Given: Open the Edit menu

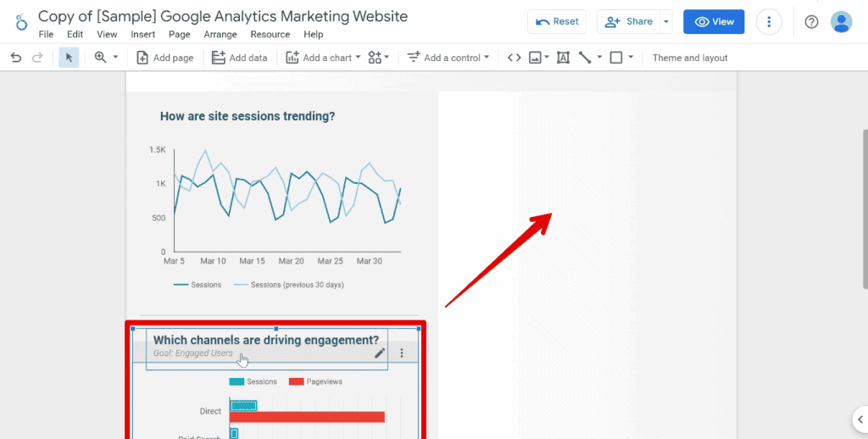Looking at the screenshot, I should 75,34.
